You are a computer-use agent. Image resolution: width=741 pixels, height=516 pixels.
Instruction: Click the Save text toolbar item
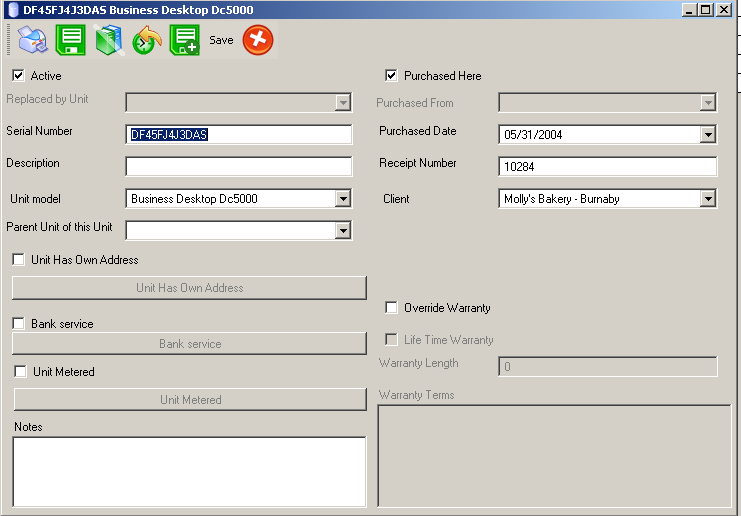221,40
